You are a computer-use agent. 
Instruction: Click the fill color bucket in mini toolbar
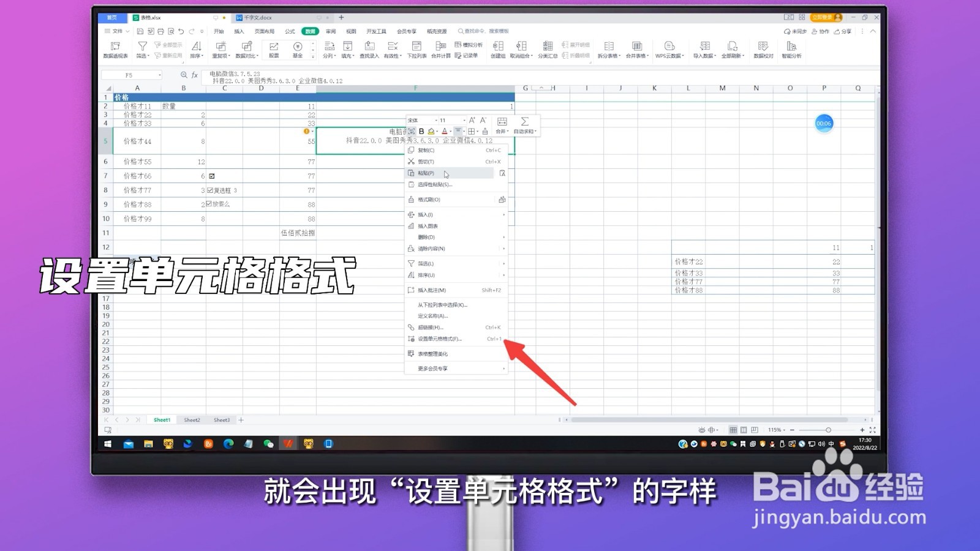(x=431, y=132)
